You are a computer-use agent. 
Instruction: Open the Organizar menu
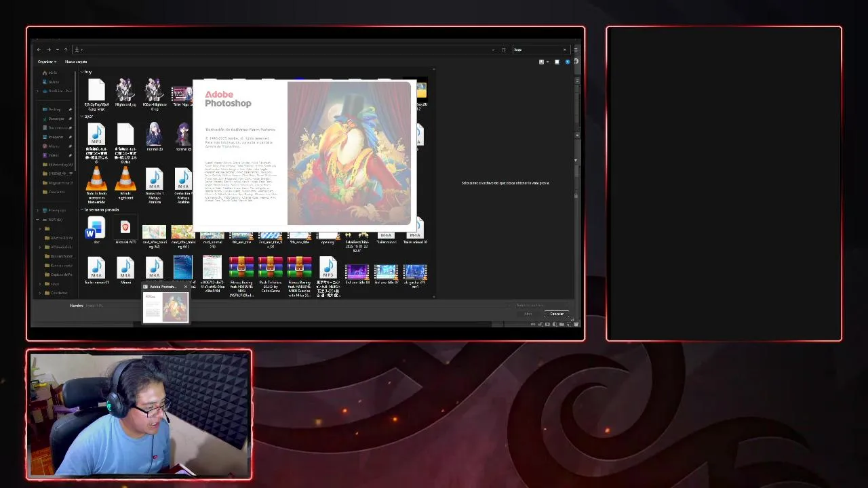[47, 62]
